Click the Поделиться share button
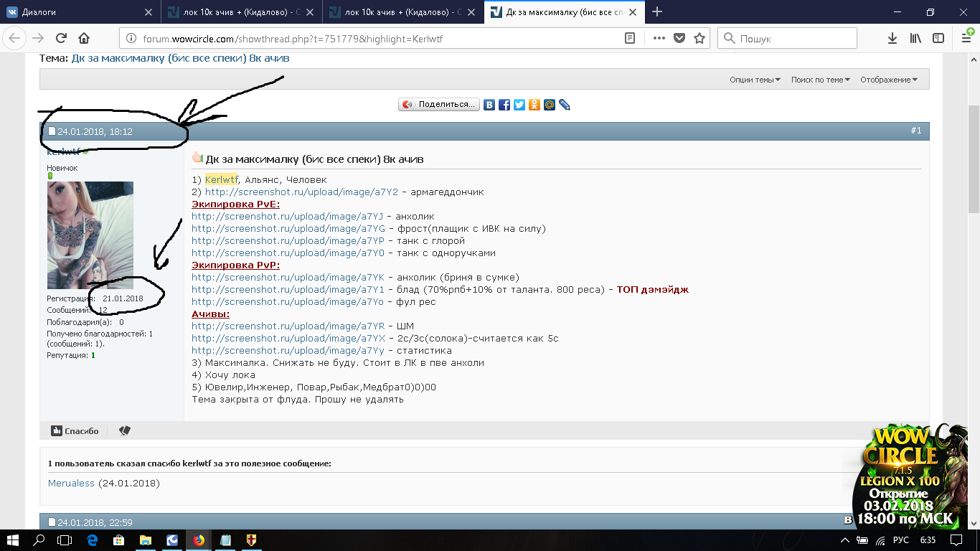Screen dimensions: 980x551 click(439, 105)
